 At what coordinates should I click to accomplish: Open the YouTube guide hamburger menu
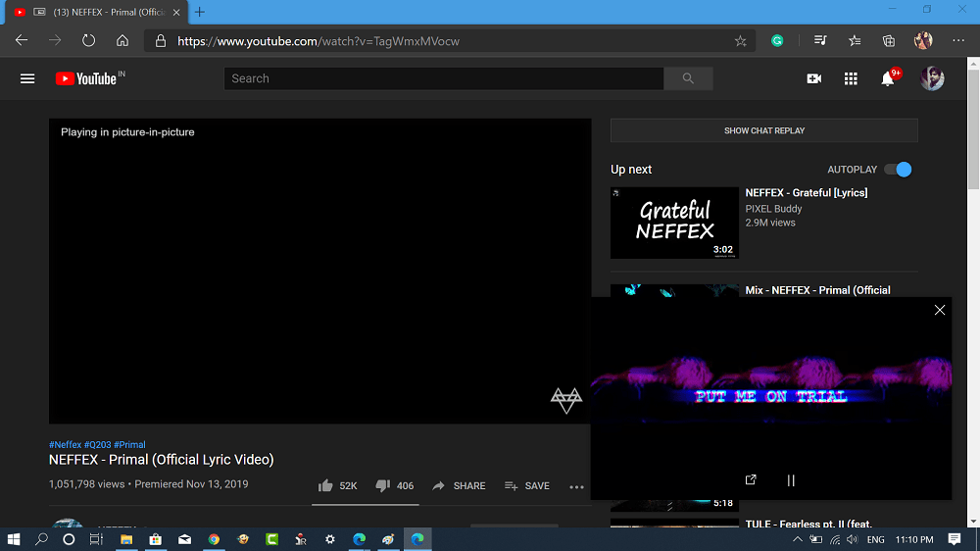(x=26, y=78)
